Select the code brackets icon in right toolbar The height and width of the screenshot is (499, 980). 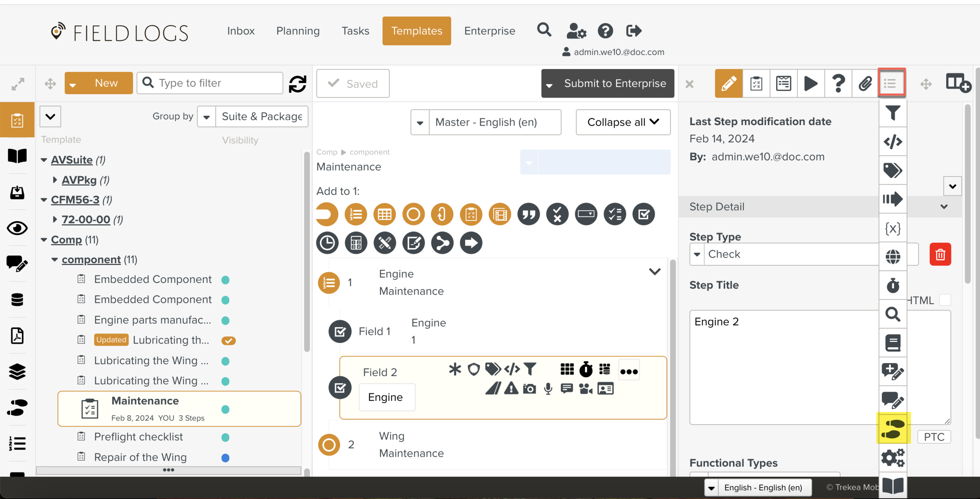pos(893,142)
